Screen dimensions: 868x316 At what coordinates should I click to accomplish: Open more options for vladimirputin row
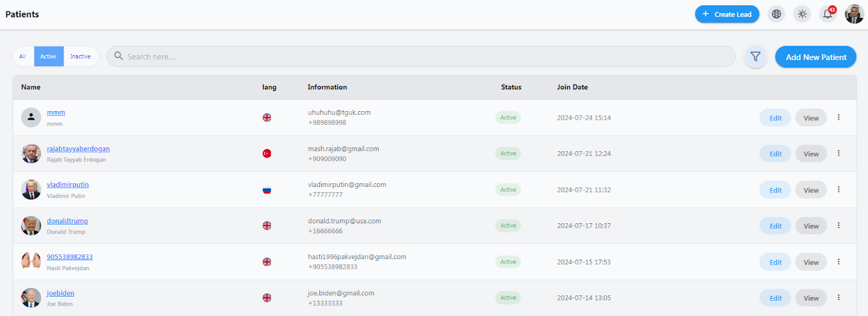click(839, 189)
